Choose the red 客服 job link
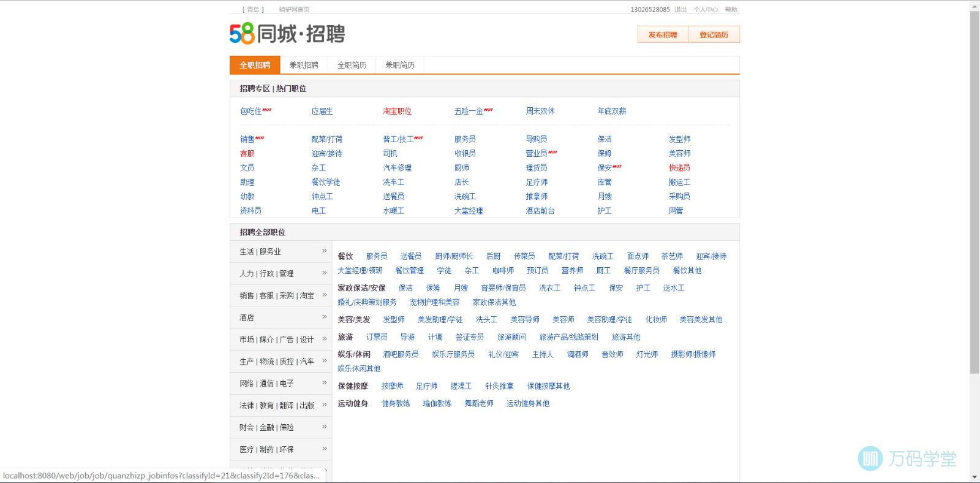 [x=247, y=153]
